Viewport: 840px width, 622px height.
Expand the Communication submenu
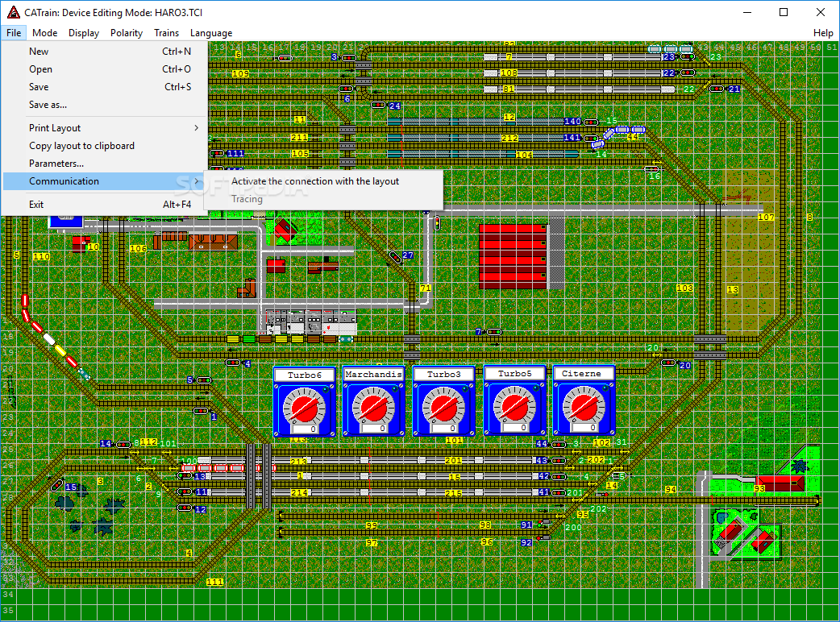click(x=105, y=181)
